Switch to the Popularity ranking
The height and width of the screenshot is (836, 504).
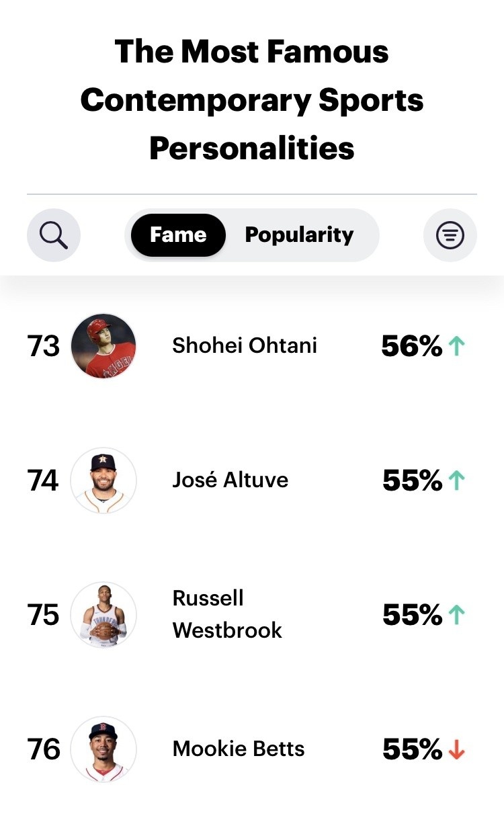[x=299, y=235]
